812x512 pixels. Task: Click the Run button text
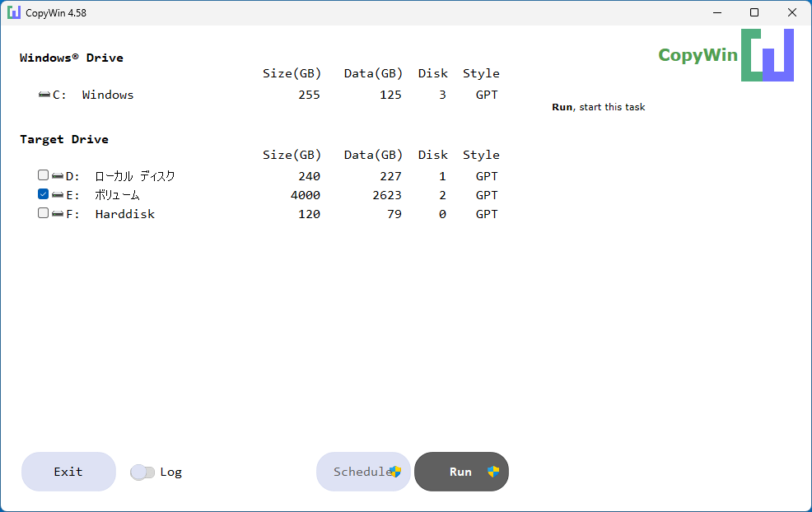pos(460,472)
